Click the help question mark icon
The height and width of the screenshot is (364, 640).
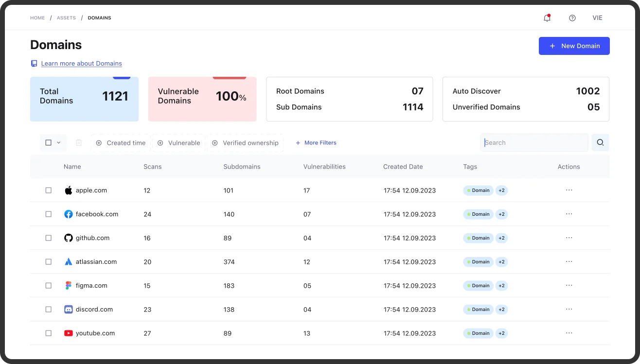click(x=572, y=18)
